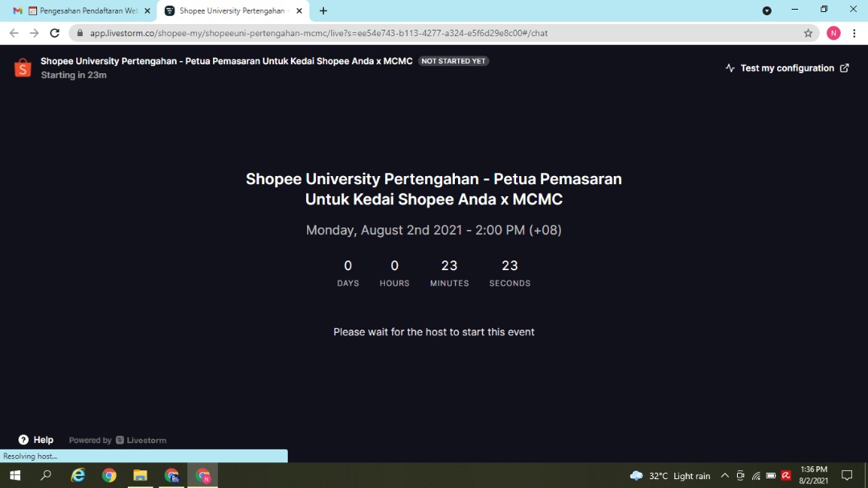Select the Shopee University Pertengahan tab
This screenshot has width=868, height=488.
click(229, 11)
